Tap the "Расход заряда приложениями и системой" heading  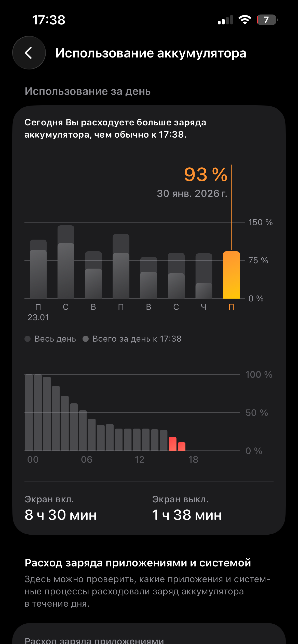pyautogui.click(x=138, y=563)
